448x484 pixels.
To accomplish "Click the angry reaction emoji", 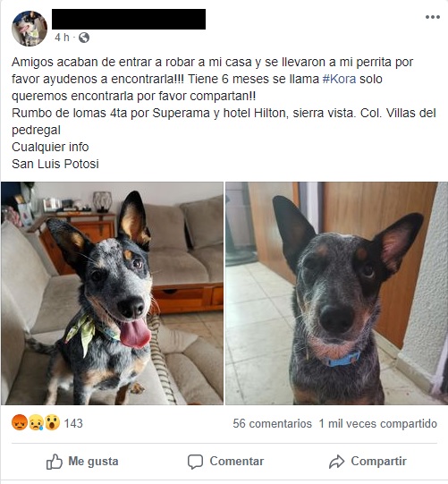I will 20,422.
